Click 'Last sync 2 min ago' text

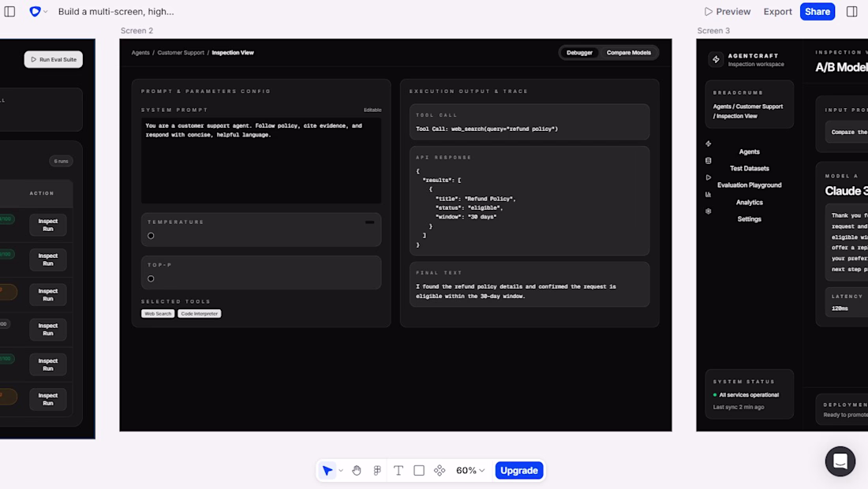click(739, 407)
